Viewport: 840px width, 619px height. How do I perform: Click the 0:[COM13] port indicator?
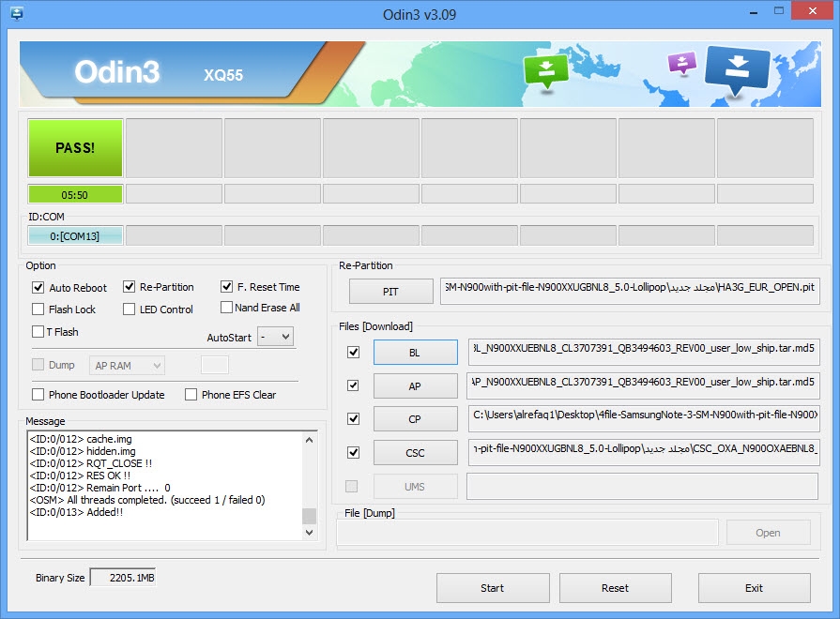click(x=75, y=235)
